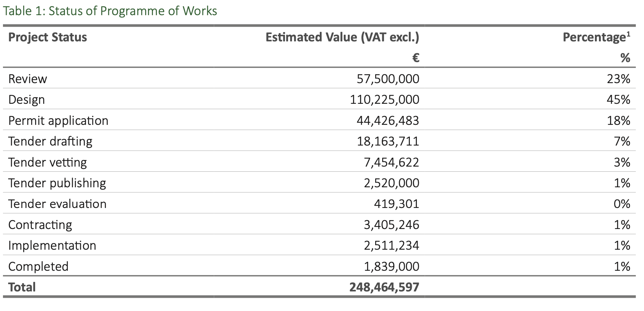Click the total value 248,464,597

pos(384,287)
